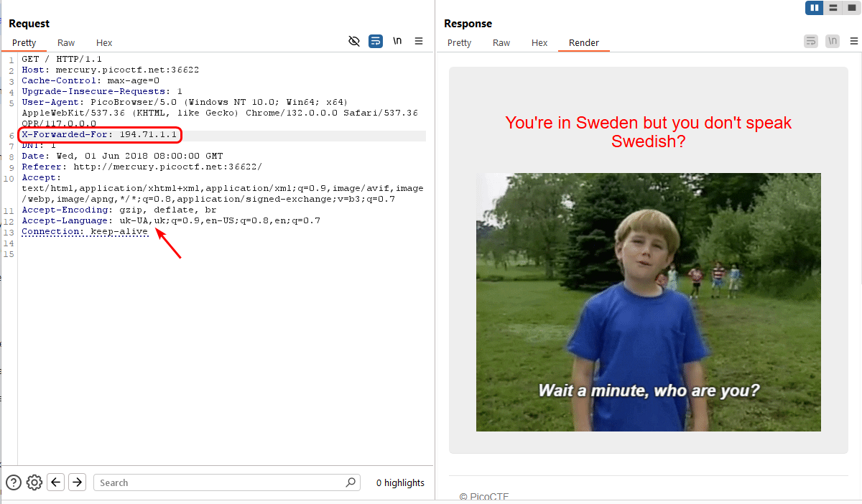Open Response panel hamburger options menu

coord(853,42)
